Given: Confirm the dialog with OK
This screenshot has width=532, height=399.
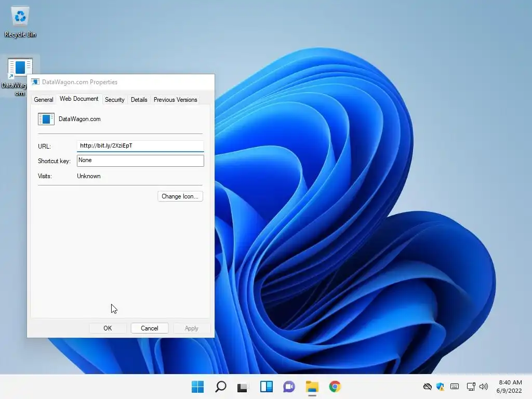Looking at the screenshot, I should [108, 328].
